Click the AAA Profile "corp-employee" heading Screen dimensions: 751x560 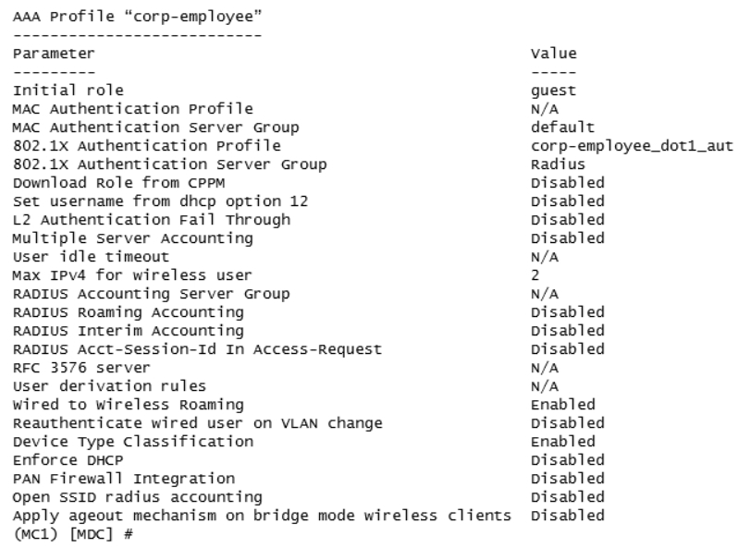coord(138,17)
